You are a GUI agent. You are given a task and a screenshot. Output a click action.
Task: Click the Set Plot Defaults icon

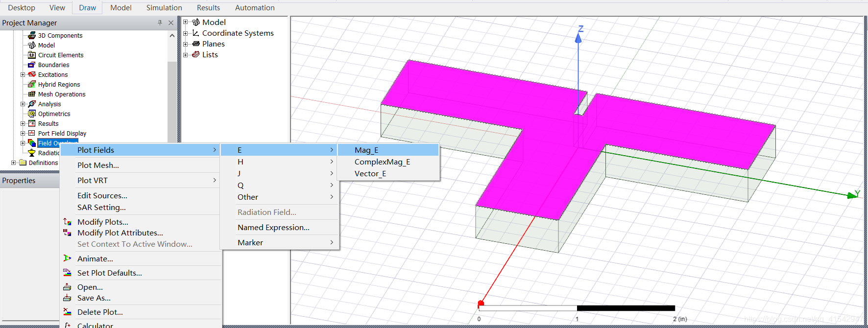67,273
